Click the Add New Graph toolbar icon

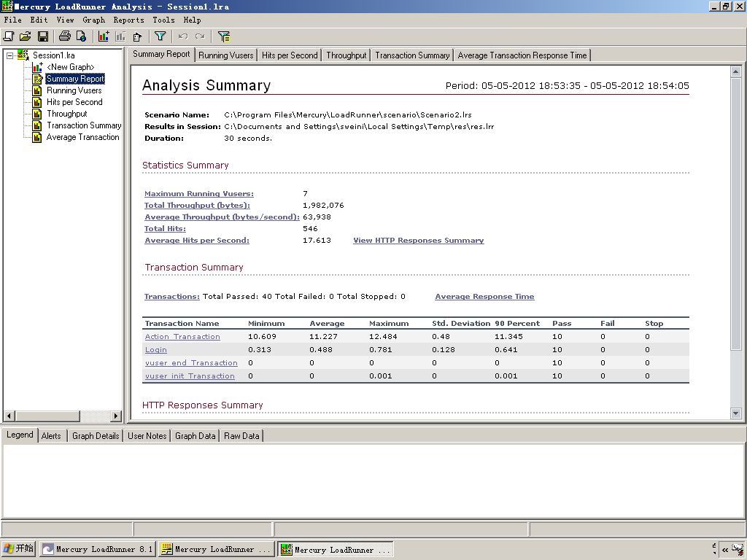tap(104, 36)
